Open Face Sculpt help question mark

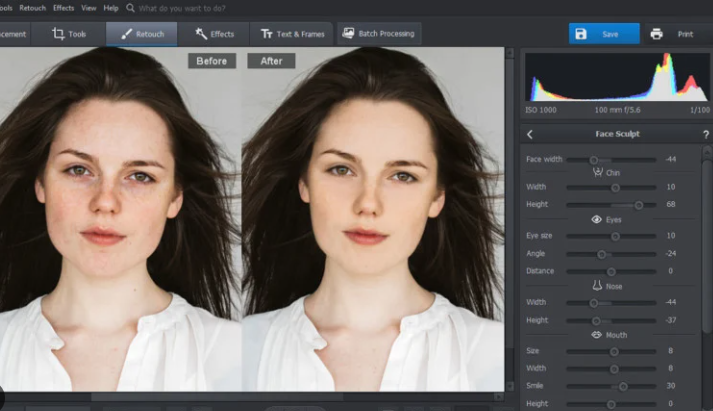pos(706,133)
